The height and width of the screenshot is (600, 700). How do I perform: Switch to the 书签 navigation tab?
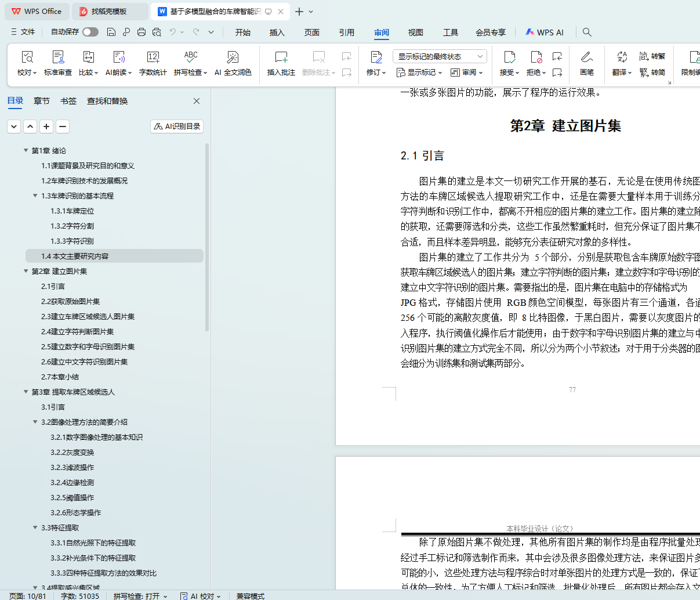click(68, 101)
